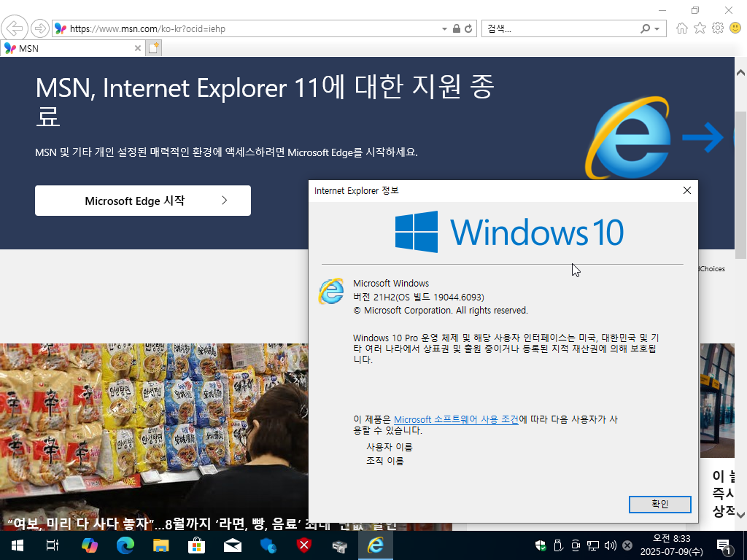This screenshot has width=747, height=560.
Task: Click the smiley feedback icon
Action: 735,28
